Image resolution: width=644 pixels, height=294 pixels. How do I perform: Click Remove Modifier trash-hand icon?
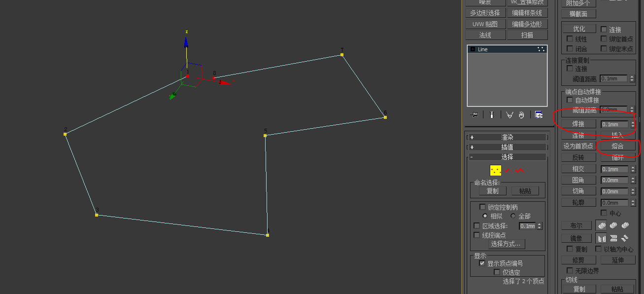[521, 114]
